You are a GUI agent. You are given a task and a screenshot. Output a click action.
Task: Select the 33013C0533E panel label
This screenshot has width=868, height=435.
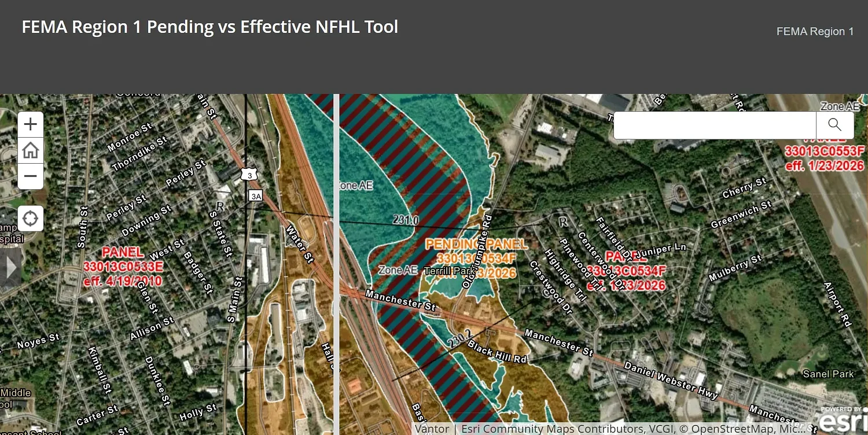[123, 267]
